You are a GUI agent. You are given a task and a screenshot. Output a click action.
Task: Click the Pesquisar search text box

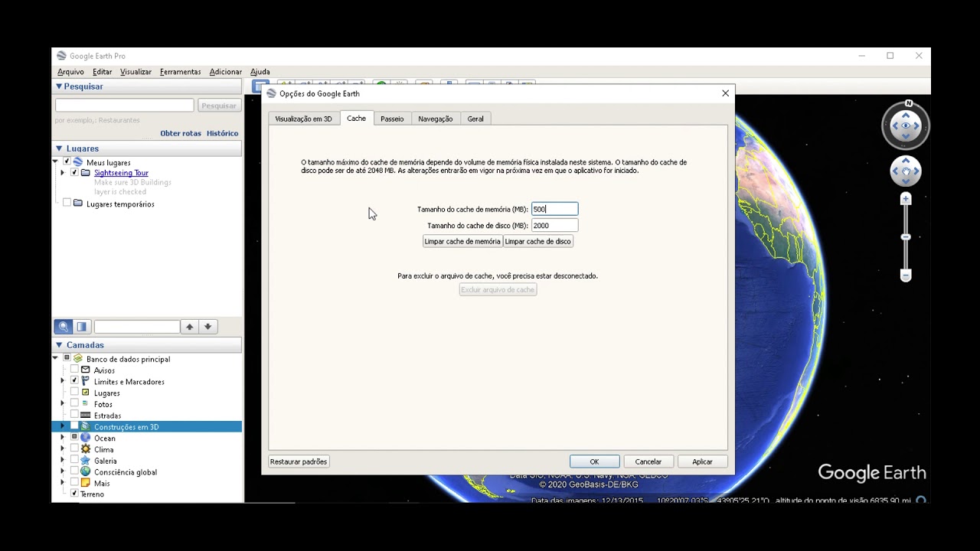124,105
